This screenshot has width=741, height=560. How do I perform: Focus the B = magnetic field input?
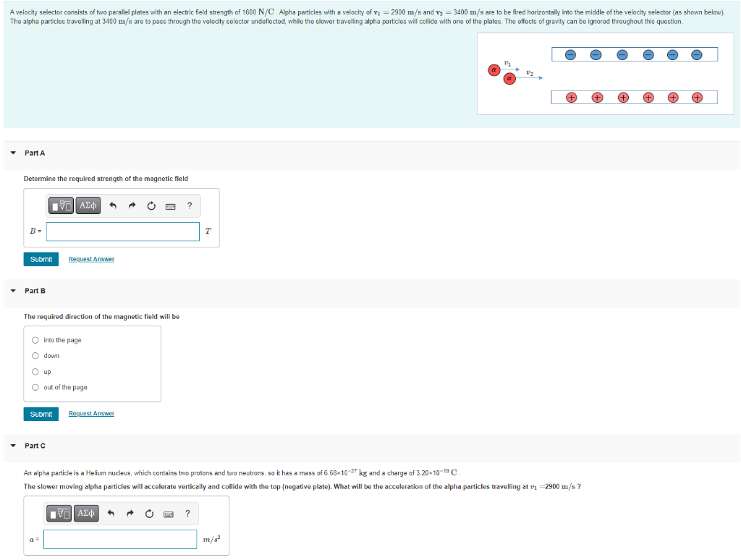pos(123,232)
